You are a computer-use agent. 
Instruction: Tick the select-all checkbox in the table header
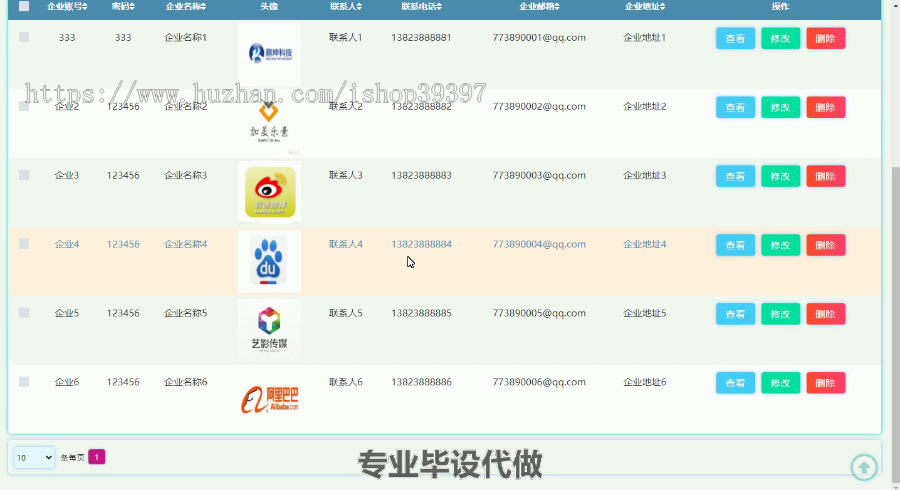point(24,6)
